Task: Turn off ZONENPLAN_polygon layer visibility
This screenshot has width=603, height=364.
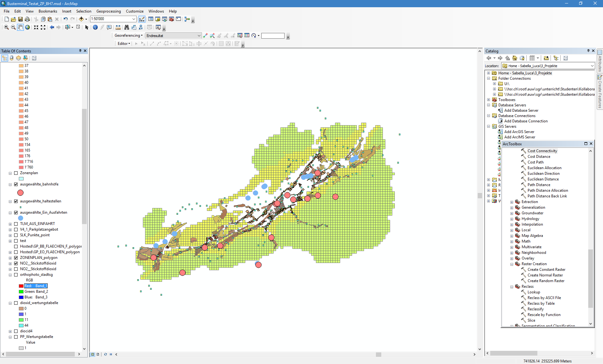Action: tap(16, 258)
